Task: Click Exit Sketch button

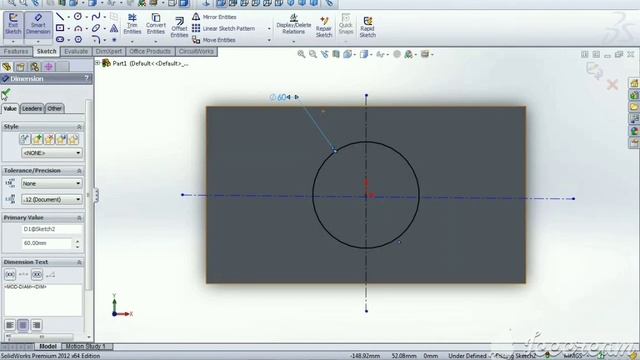Action: (x=13, y=24)
